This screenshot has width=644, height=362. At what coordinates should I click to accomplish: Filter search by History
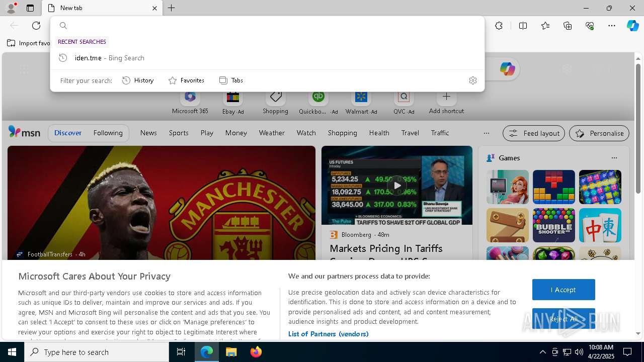138,80
